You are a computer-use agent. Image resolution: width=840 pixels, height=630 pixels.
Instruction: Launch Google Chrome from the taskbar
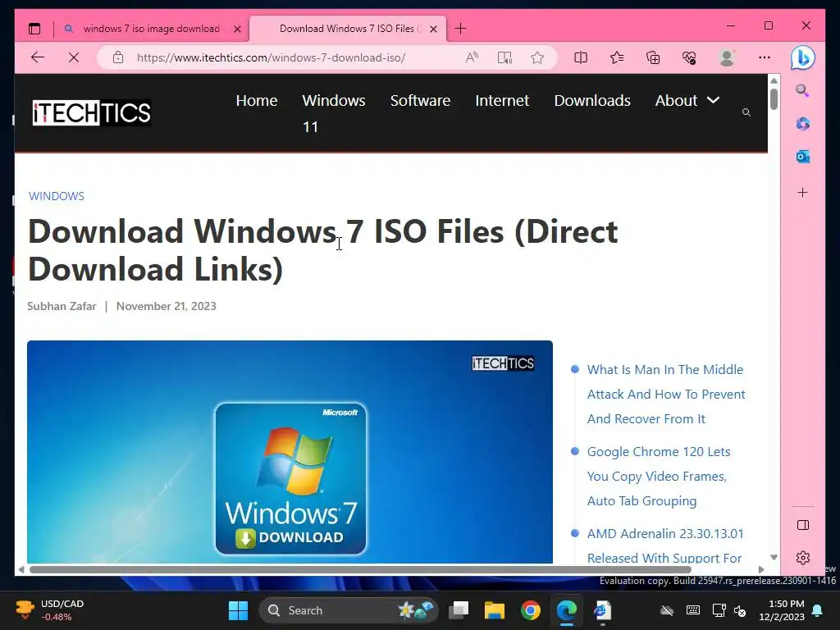point(531,610)
